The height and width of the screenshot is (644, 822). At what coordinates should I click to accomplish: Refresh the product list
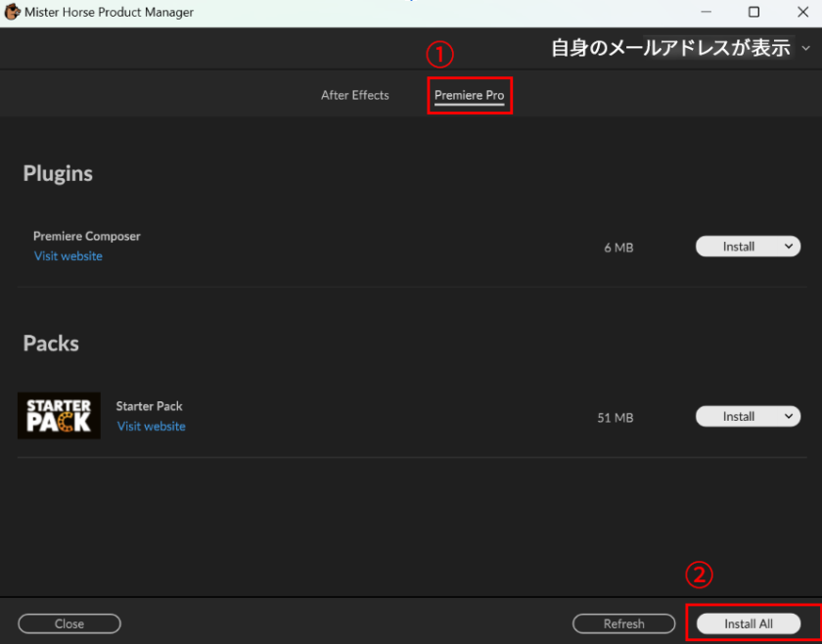pyautogui.click(x=623, y=623)
